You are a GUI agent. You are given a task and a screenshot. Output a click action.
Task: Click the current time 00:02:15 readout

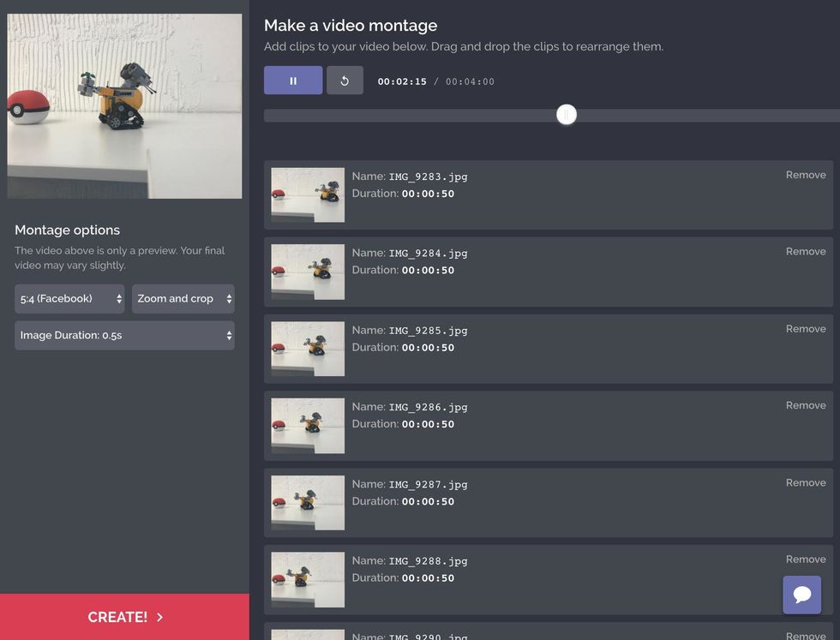[x=402, y=81]
